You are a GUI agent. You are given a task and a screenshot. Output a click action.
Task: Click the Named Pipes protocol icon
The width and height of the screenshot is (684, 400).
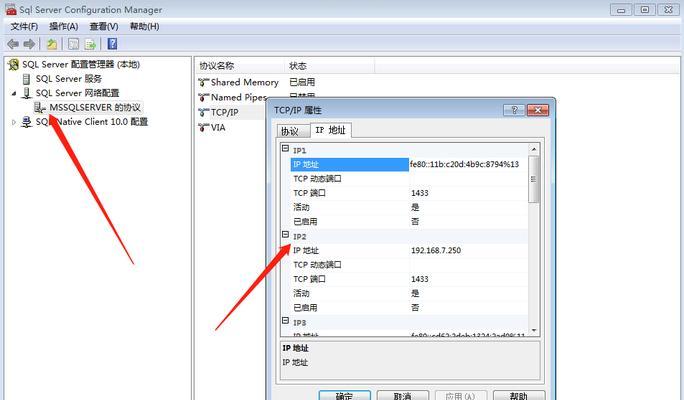[204, 97]
